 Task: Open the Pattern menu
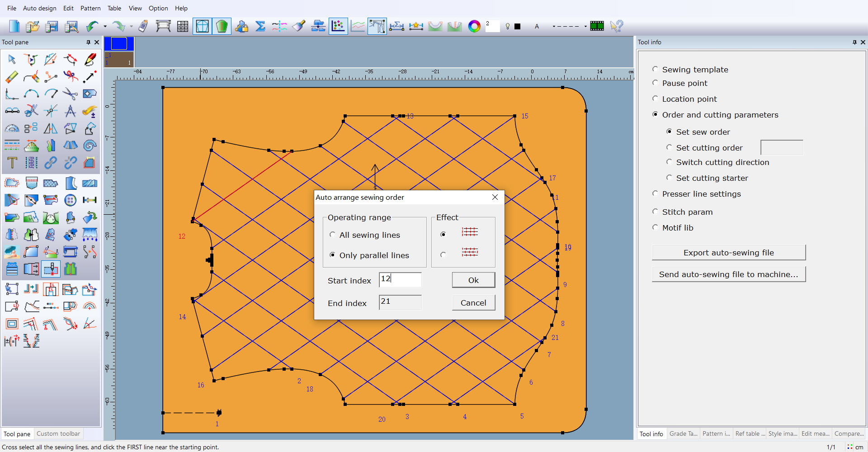click(90, 8)
